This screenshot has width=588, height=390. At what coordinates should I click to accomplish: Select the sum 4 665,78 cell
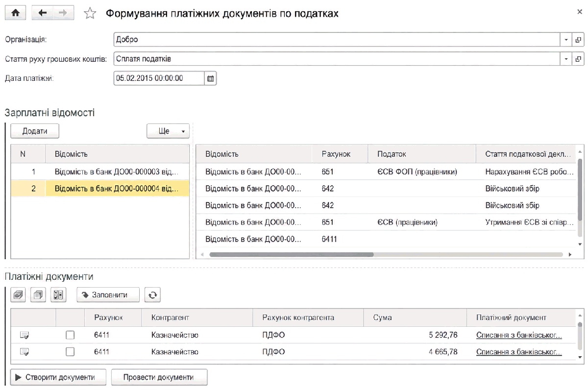click(415, 352)
